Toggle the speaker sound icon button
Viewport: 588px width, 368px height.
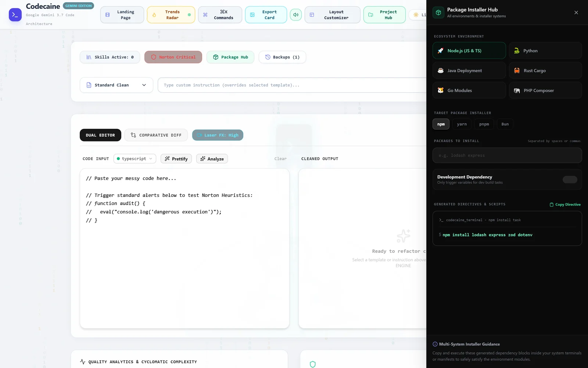click(296, 15)
